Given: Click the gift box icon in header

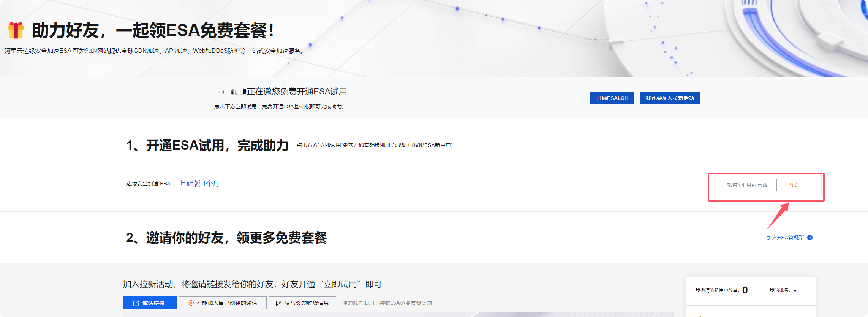Looking at the screenshot, I should pos(16,30).
